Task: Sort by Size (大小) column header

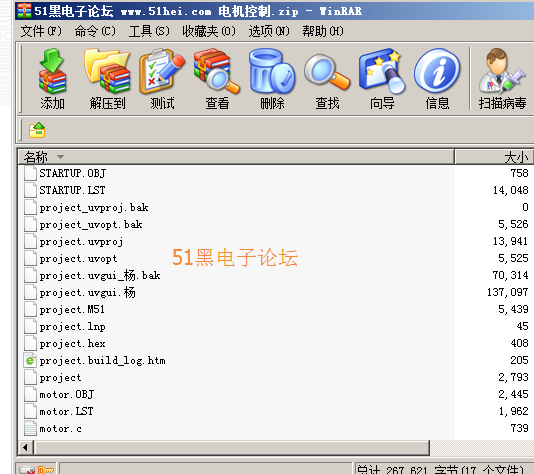Action: [x=494, y=157]
